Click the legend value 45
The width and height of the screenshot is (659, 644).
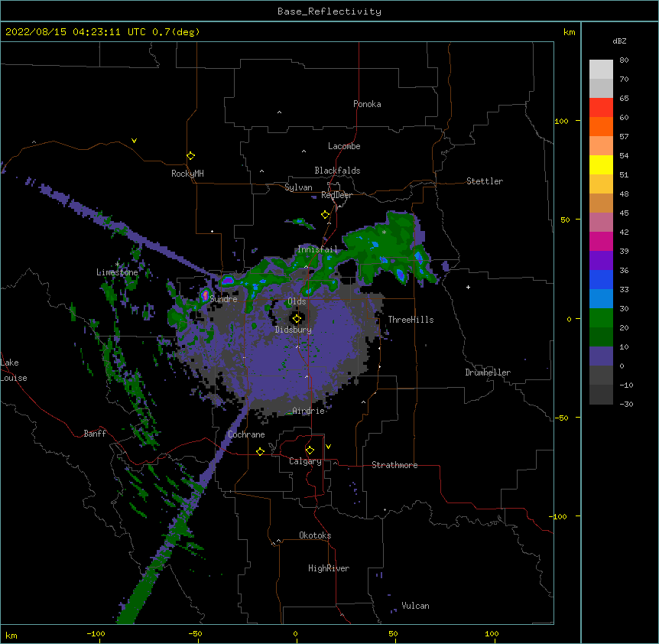tap(624, 213)
